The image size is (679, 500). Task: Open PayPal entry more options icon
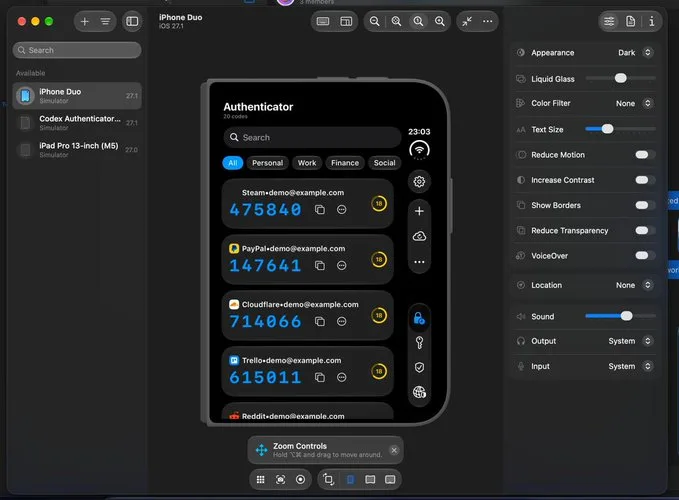coord(342,265)
